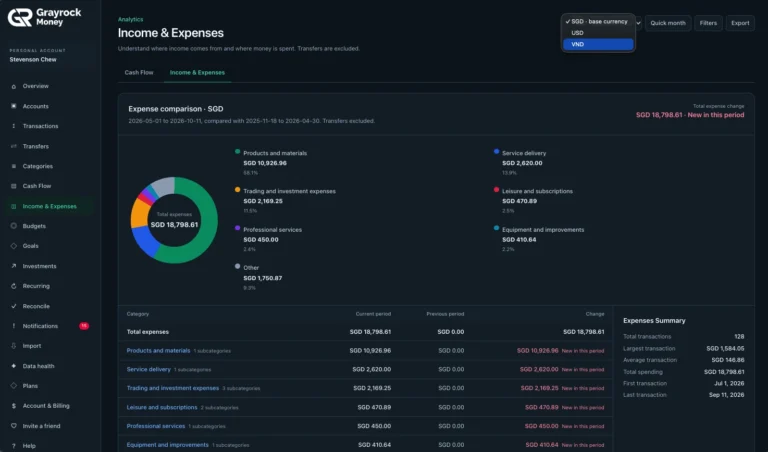Click the Help question mark icon
Viewport: 768px width, 452px height.
[x=14, y=446]
